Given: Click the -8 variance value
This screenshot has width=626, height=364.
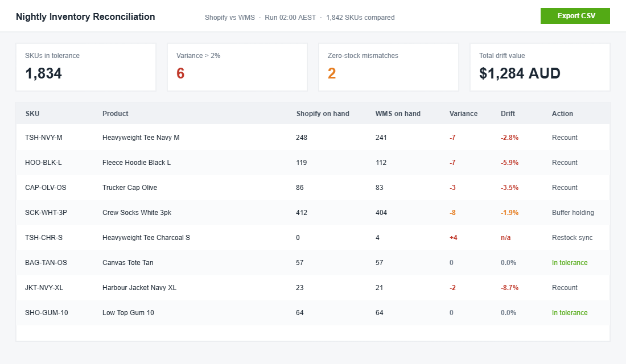Looking at the screenshot, I should pyautogui.click(x=452, y=213).
